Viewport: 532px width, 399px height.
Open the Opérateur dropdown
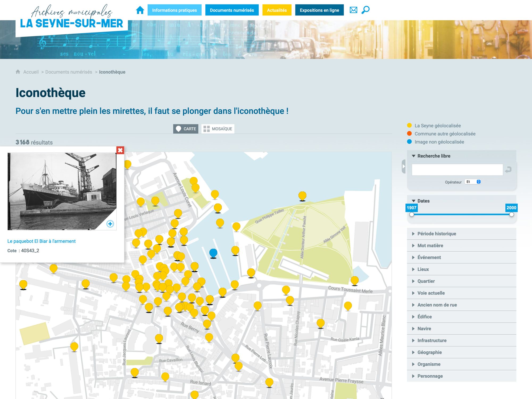click(x=473, y=182)
